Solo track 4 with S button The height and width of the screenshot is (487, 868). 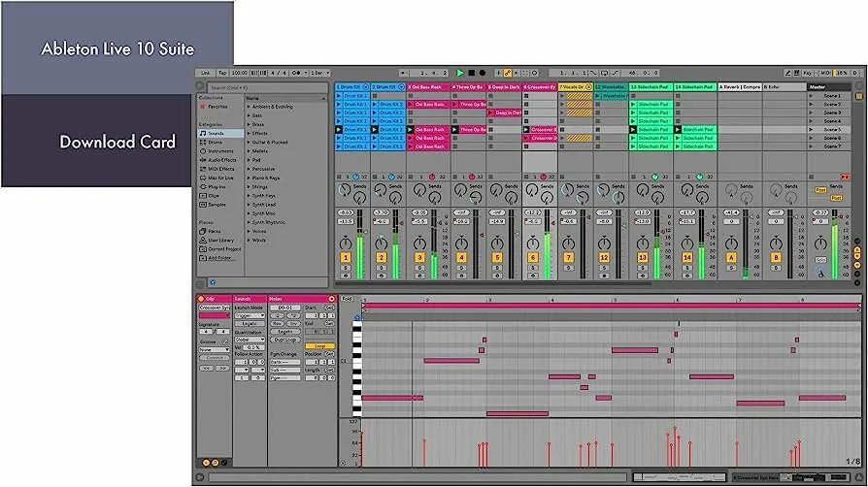[461, 268]
